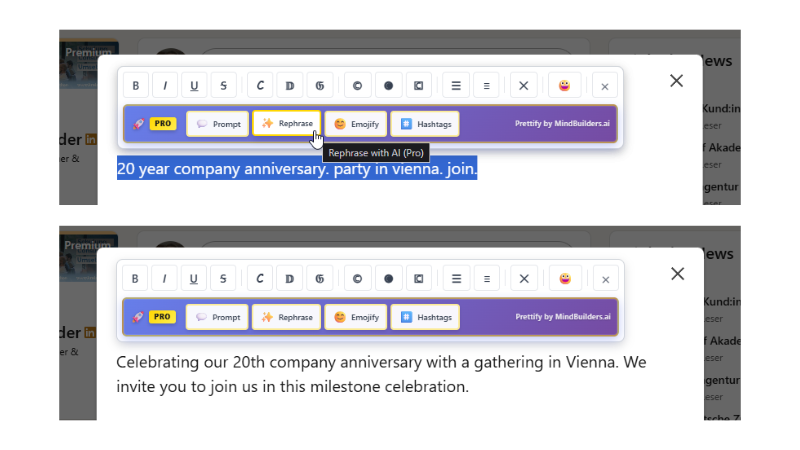
Task: Apply circled letter style above highlighted text
Action: point(357,85)
